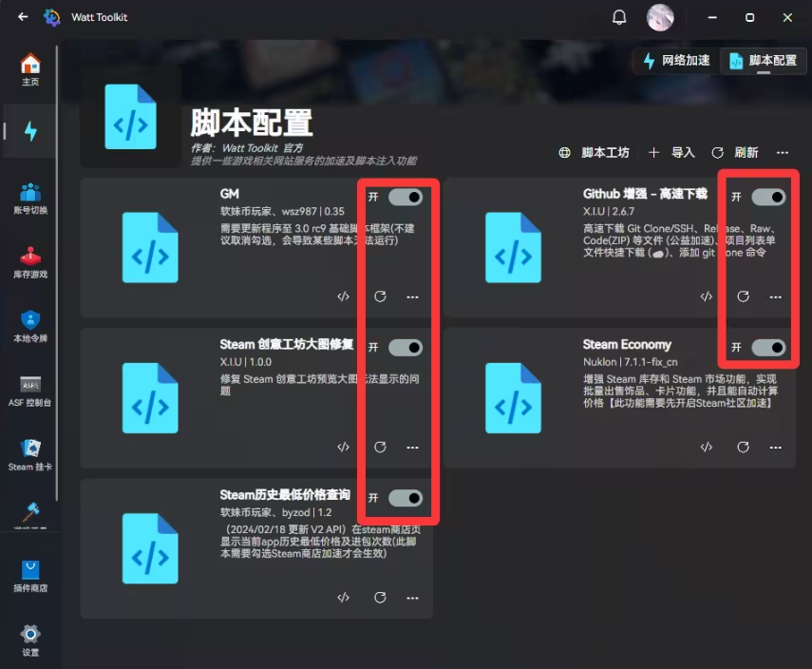Open 账号切换 account switching
812x669 pixels.
30,199
